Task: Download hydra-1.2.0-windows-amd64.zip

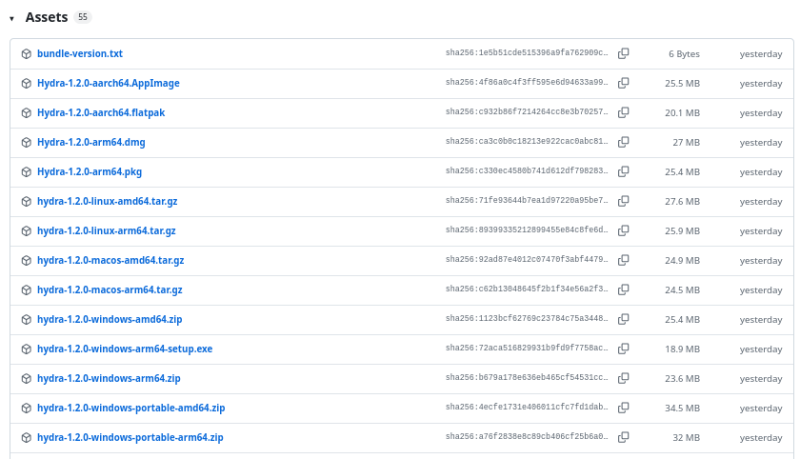Action: tap(109, 320)
